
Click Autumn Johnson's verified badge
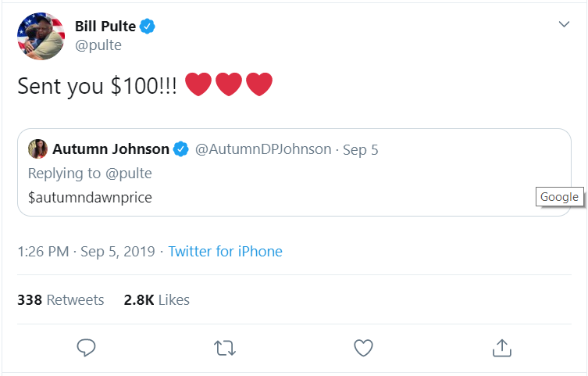click(x=181, y=149)
